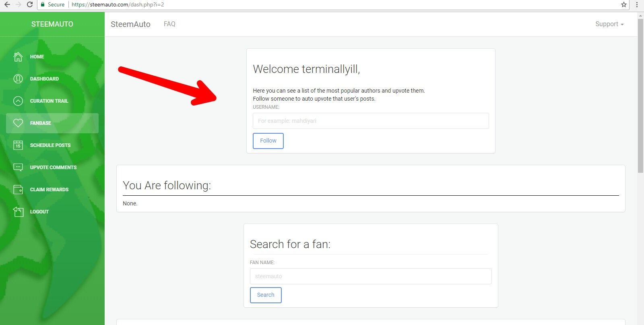Bookmark page using the star icon

click(624, 4)
